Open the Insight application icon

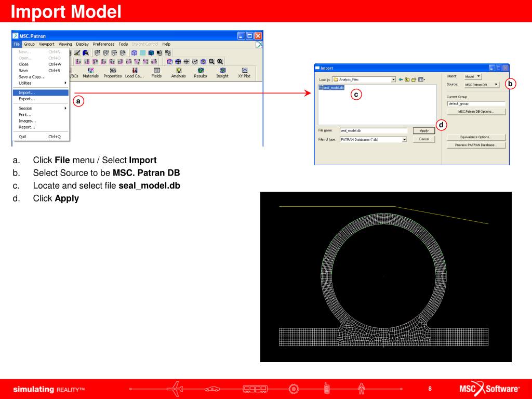coord(222,73)
